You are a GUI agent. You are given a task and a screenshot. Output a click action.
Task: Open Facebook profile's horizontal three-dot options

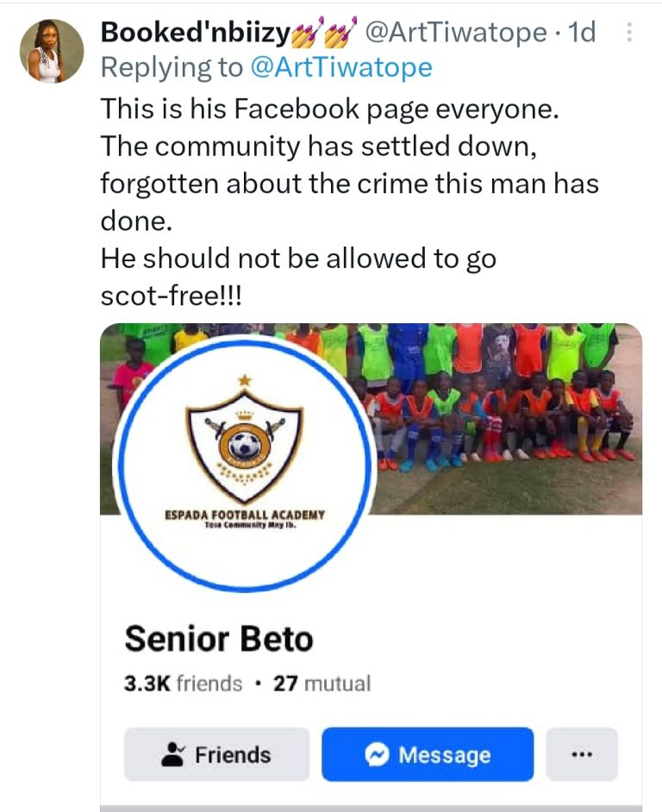(582, 755)
